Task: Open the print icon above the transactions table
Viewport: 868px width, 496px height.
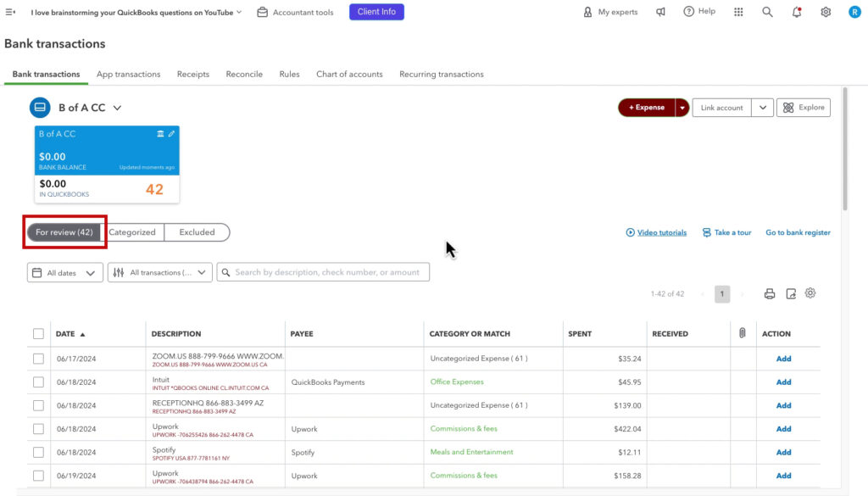Action: (770, 293)
